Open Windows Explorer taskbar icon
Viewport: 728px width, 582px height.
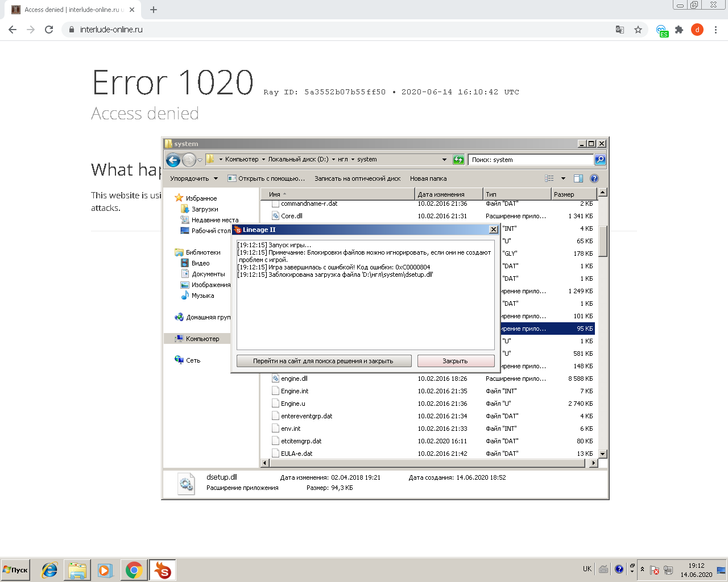coord(77,570)
